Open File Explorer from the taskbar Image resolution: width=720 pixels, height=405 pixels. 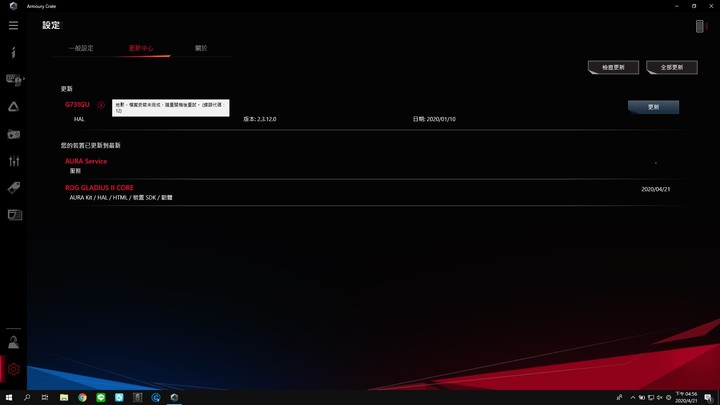tap(64, 397)
